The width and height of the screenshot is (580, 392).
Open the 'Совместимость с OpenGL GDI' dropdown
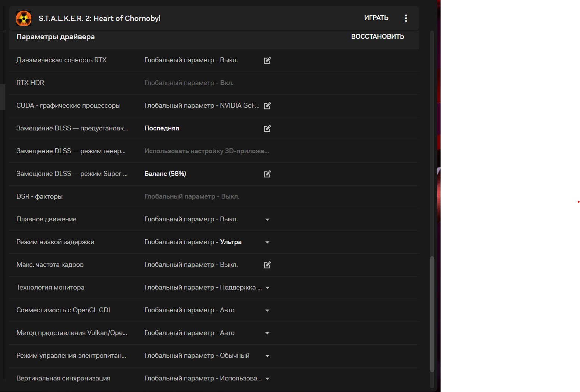[267, 310]
